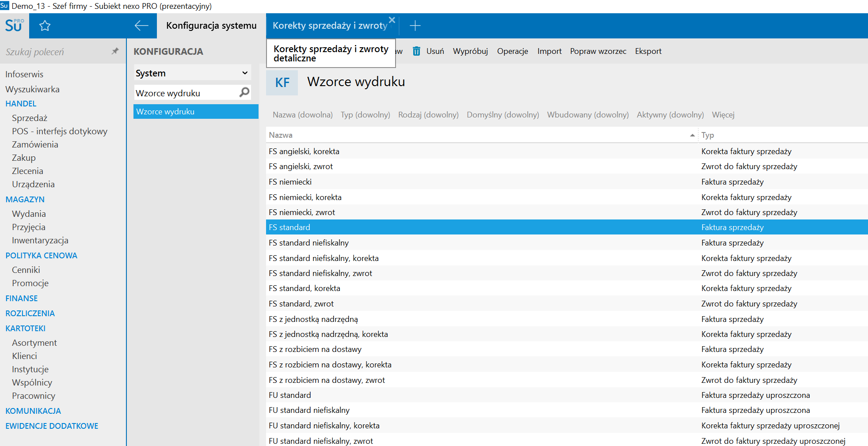Open Urządzenia module
The image size is (868, 446).
[33, 184]
